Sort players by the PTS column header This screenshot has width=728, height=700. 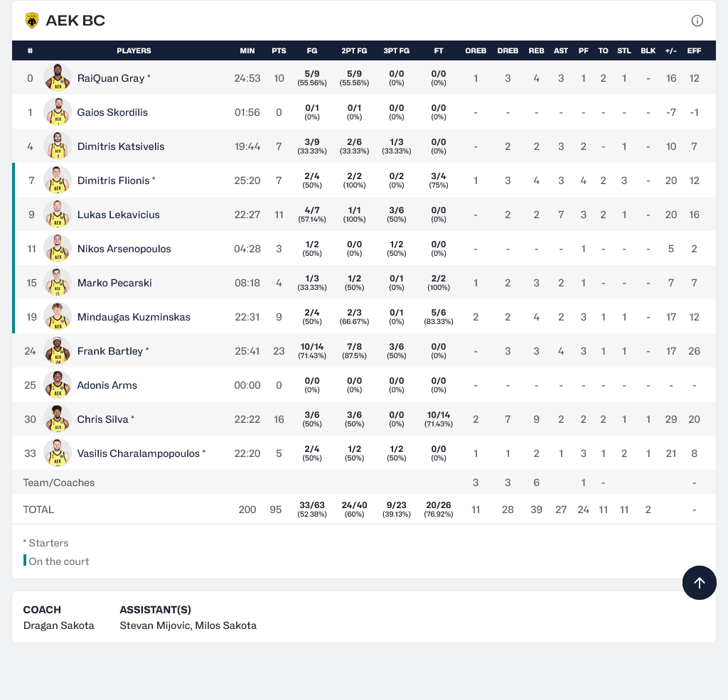click(279, 50)
